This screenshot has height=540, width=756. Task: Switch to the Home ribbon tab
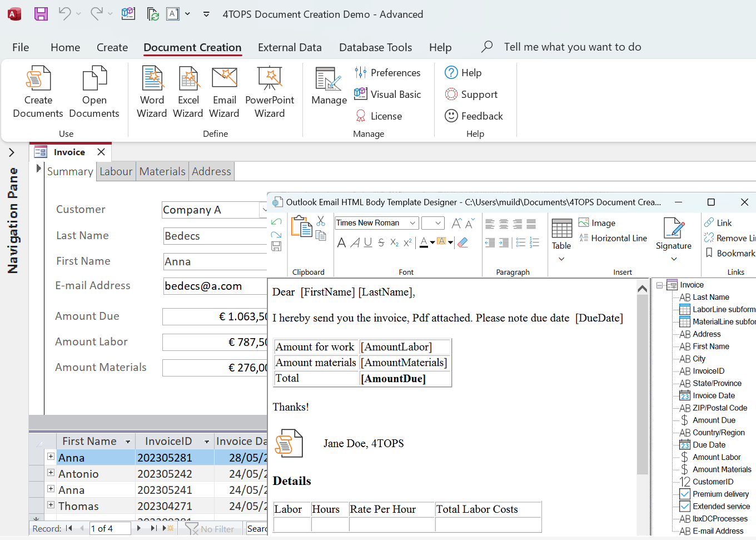tap(65, 47)
